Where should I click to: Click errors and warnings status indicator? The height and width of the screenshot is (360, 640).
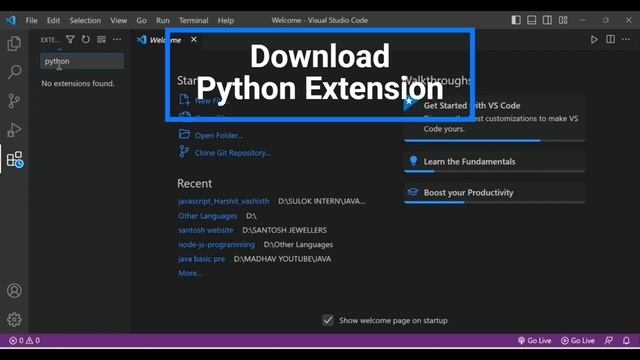click(24, 340)
